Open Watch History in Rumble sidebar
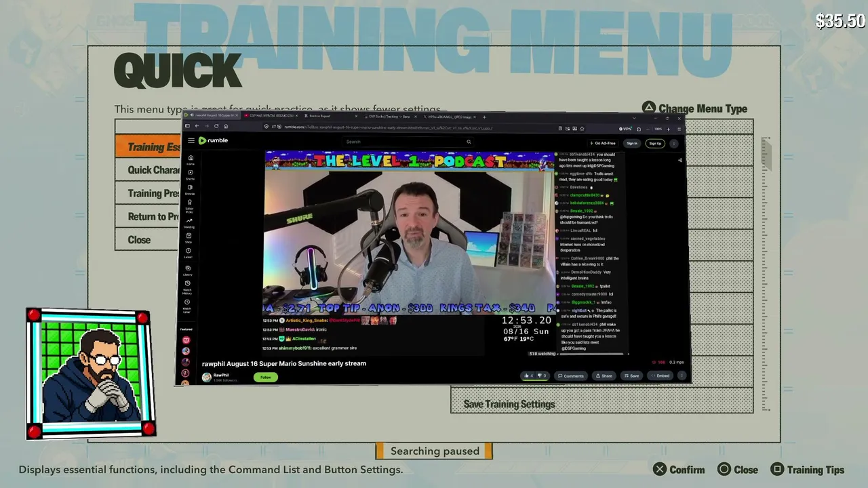868x488 pixels. pos(187,287)
